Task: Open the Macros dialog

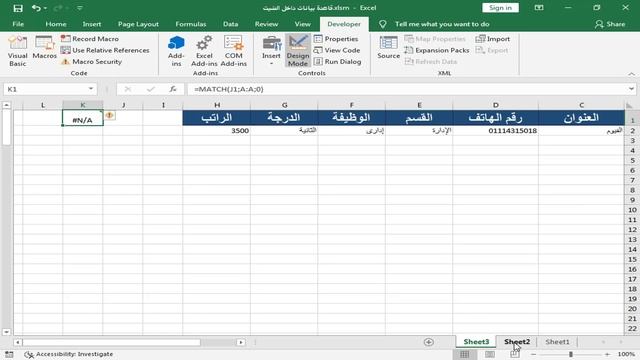Action: point(44,48)
